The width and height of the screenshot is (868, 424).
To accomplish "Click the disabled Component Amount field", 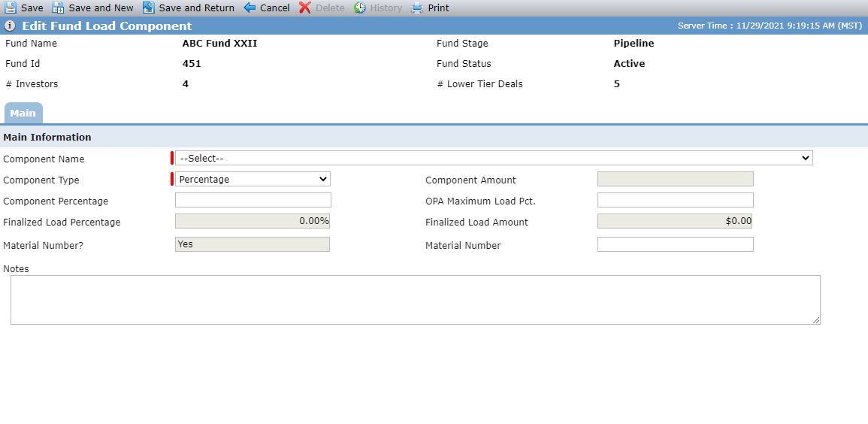I will click(676, 180).
